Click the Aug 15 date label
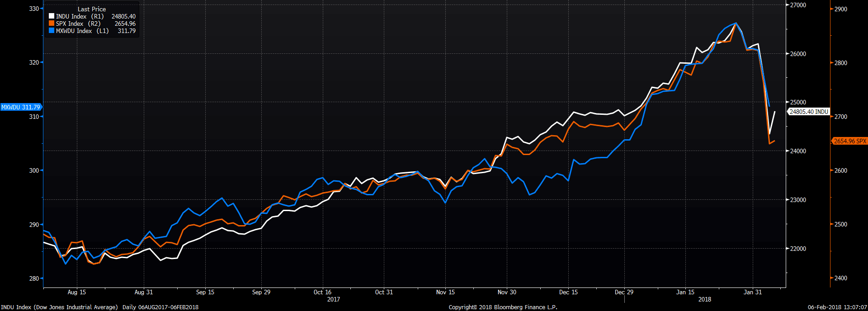The width and height of the screenshot is (868, 311). click(x=76, y=292)
